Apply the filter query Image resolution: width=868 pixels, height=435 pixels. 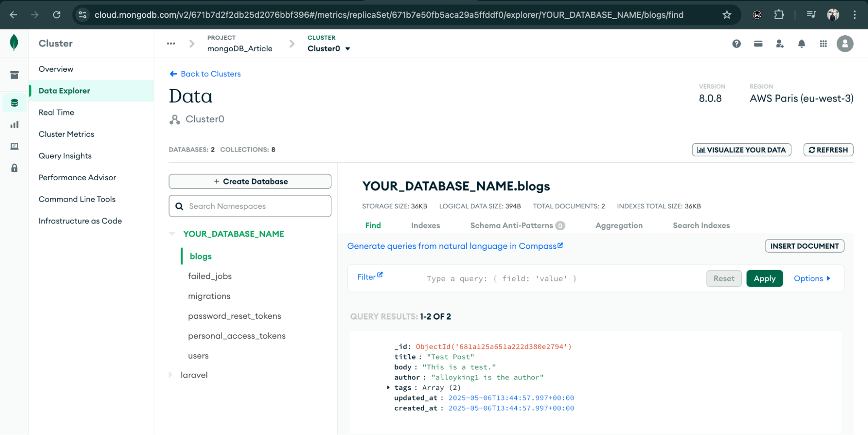765,278
